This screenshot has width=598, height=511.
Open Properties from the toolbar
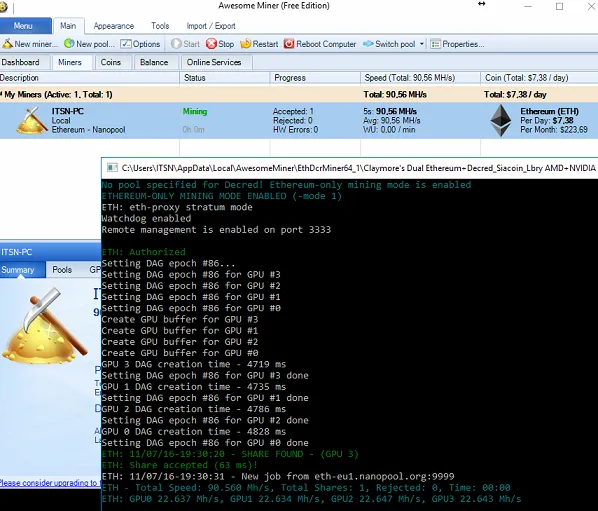[457, 44]
